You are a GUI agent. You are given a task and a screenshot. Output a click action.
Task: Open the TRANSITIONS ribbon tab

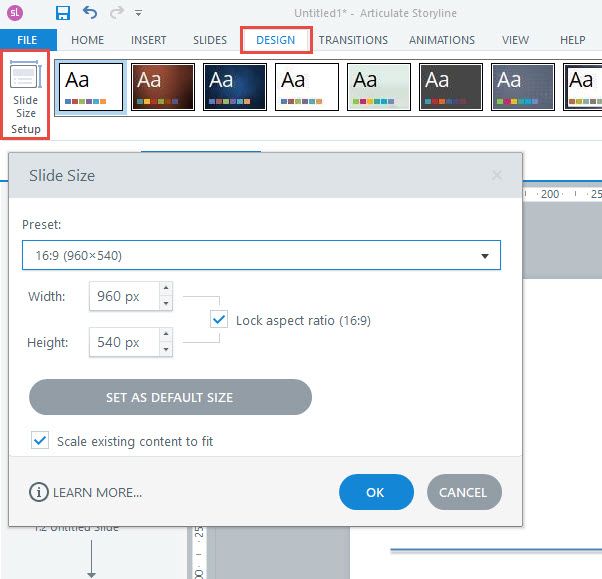(x=353, y=40)
